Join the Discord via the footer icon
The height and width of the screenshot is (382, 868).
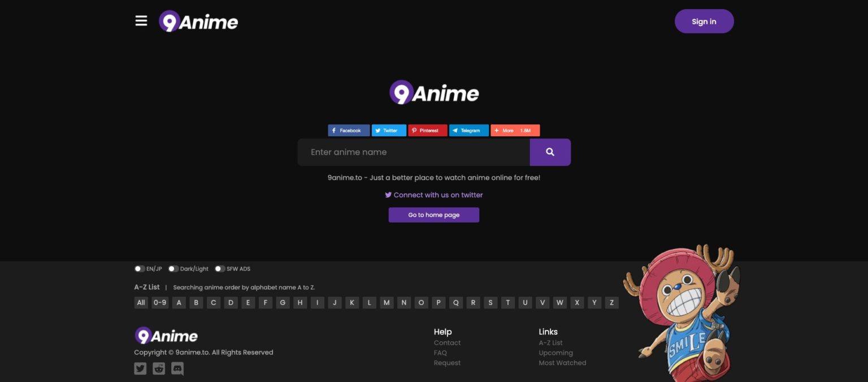tap(177, 368)
